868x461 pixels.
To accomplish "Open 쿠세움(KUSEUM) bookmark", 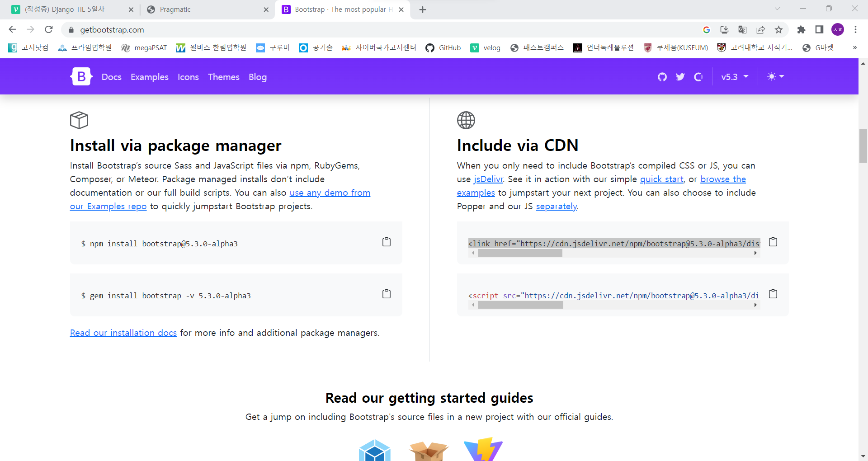I will 676,47.
